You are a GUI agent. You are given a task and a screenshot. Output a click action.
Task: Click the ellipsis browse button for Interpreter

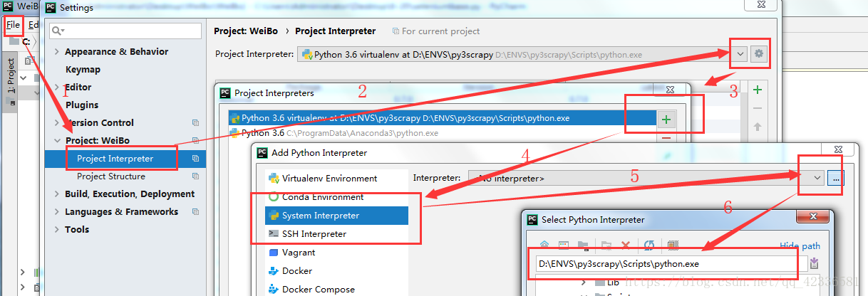(835, 179)
